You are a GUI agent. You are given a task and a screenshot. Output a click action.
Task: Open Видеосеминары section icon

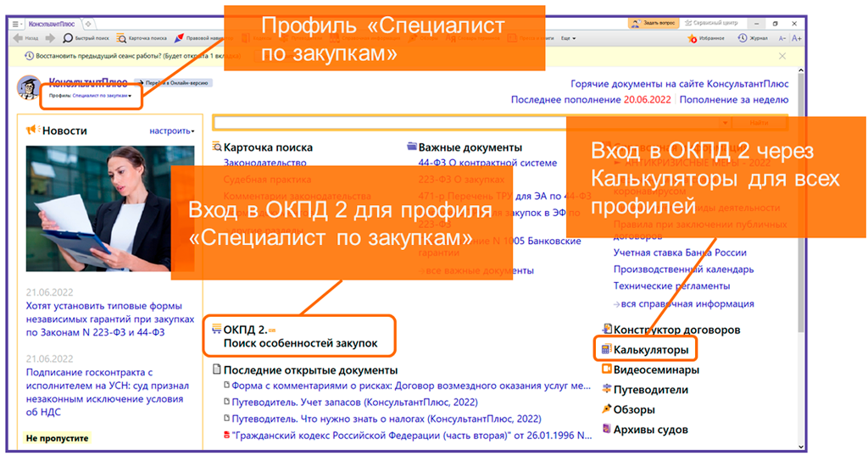tap(606, 369)
